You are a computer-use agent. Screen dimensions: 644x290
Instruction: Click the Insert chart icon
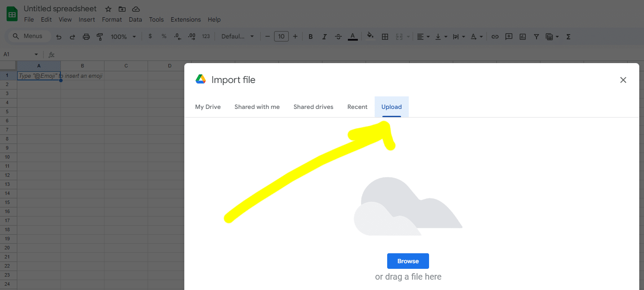pyautogui.click(x=523, y=37)
